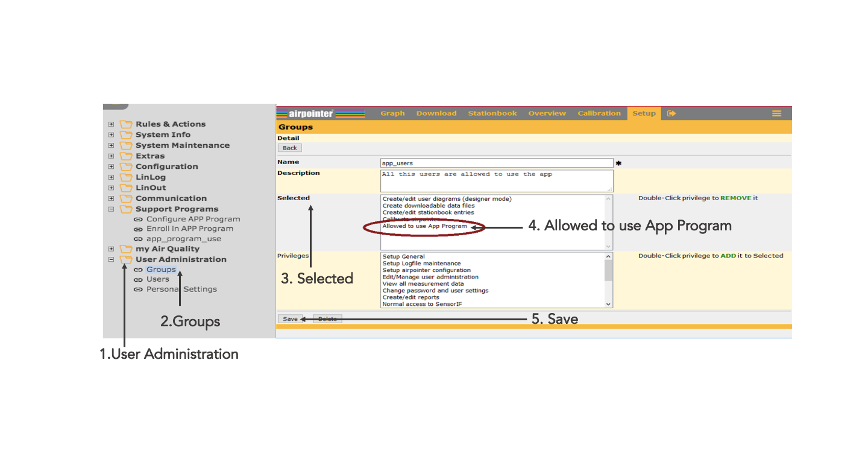Click the logout icon next to Setup
This screenshot has height=465, width=868.
(671, 113)
